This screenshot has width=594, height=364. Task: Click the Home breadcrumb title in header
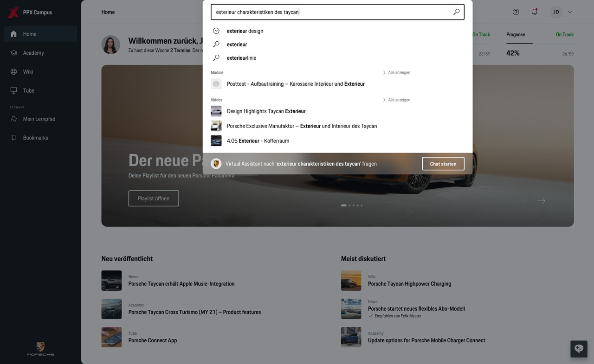click(x=108, y=12)
